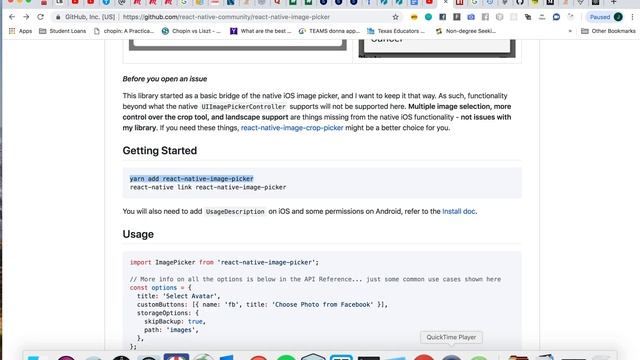
Task: Open the 'chopin: A Practica...' bookmark
Action: [x=124, y=31]
